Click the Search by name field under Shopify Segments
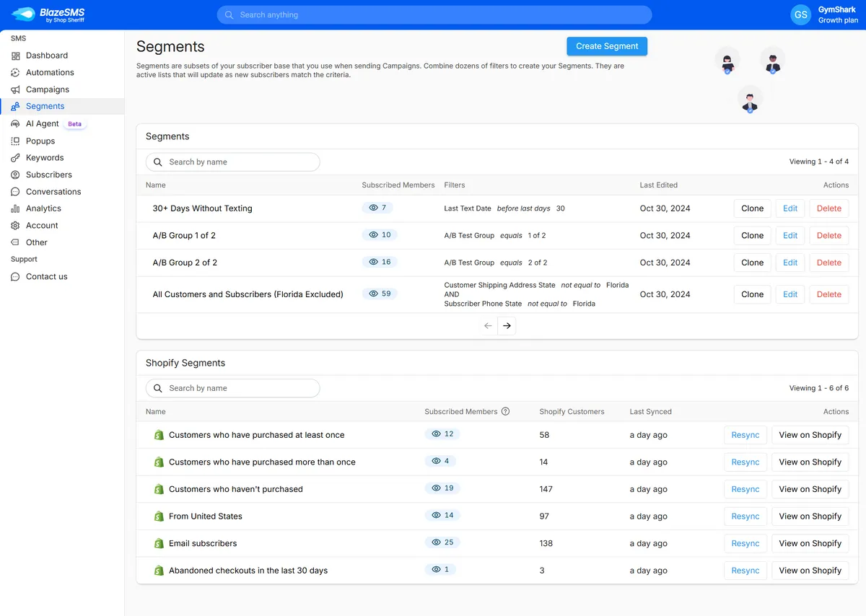The width and height of the screenshot is (866, 616). tap(232, 388)
